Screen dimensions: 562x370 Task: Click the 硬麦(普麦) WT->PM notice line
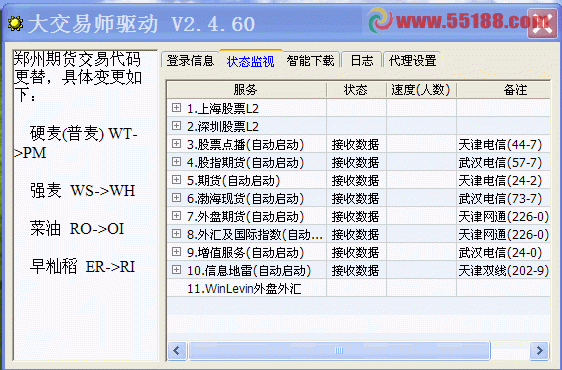(76, 143)
